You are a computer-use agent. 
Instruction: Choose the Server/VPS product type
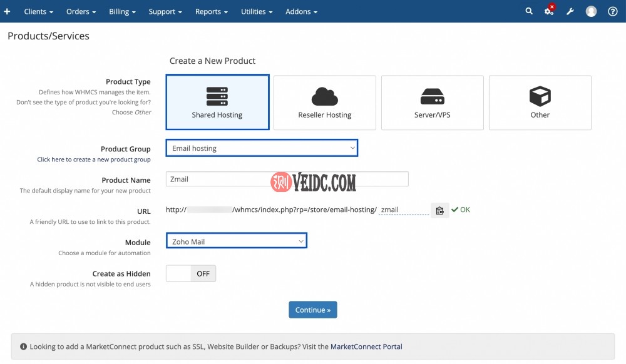[433, 103]
